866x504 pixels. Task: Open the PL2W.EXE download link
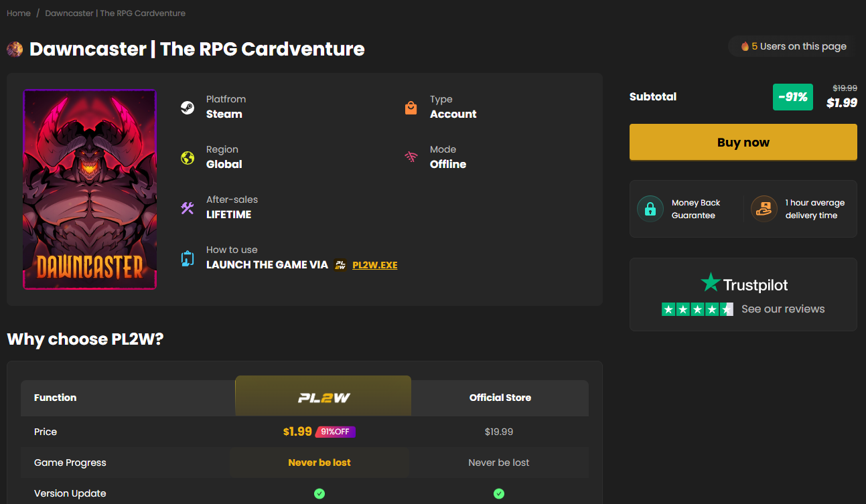click(x=375, y=265)
